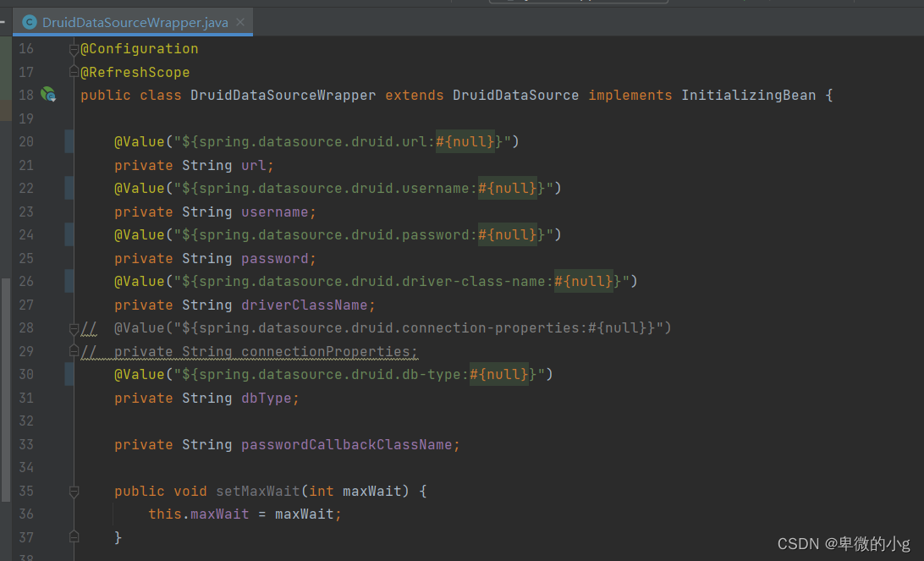Viewport: 924px width, 561px height.
Task: Place cursor on class name DruidDataSourceWrapper
Action: click(x=283, y=96)
